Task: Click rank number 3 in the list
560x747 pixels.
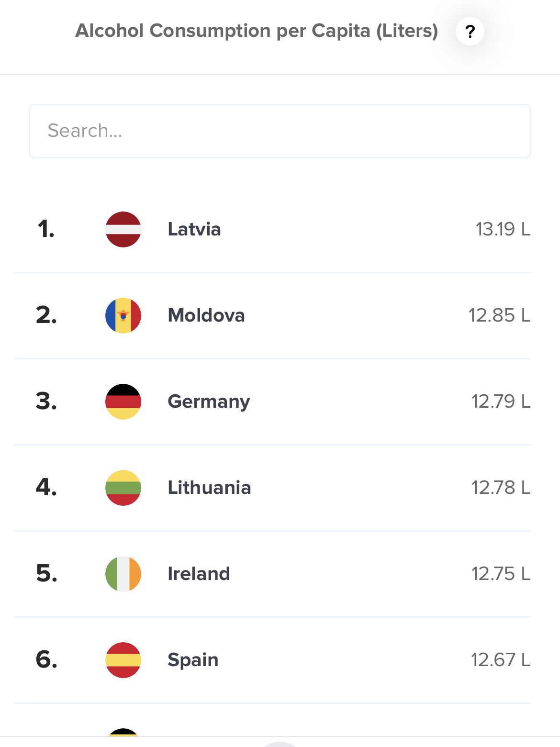Action: pos(46,401)
